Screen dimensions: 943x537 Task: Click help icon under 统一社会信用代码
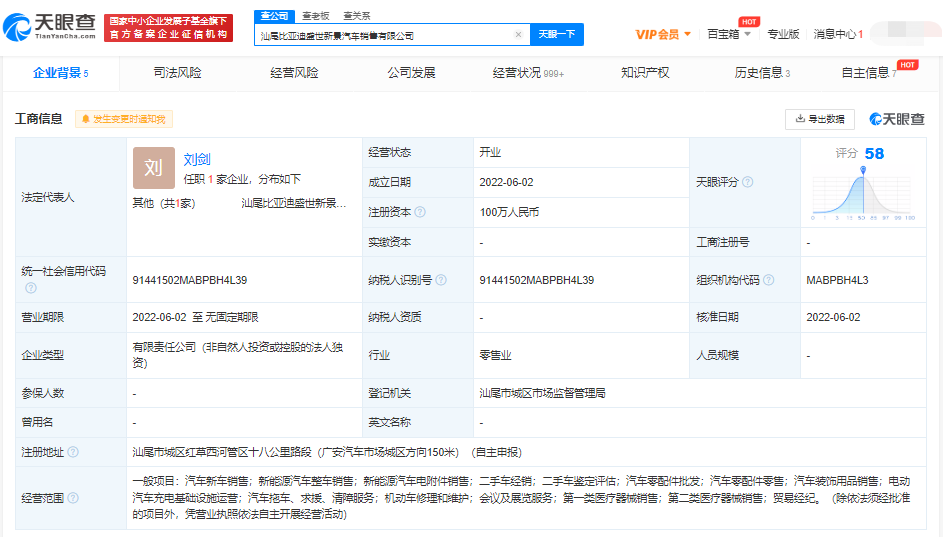[30, 288]
